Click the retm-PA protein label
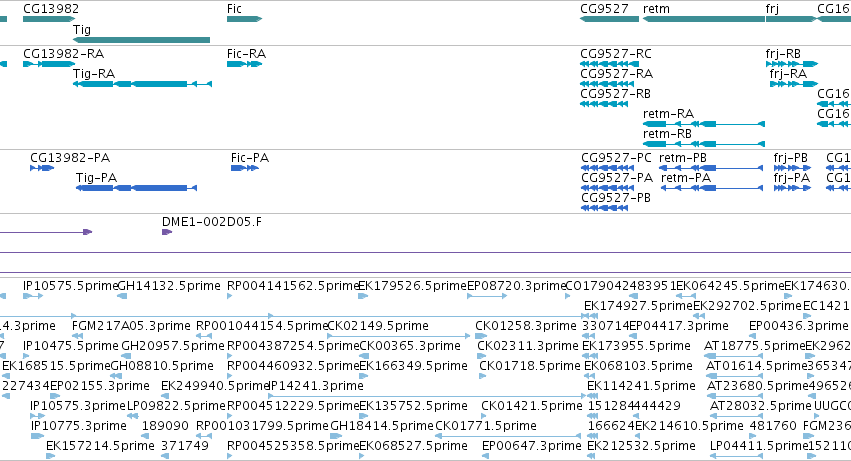The image size is (851, 461). pyautogui.click(x=685, y=178)
